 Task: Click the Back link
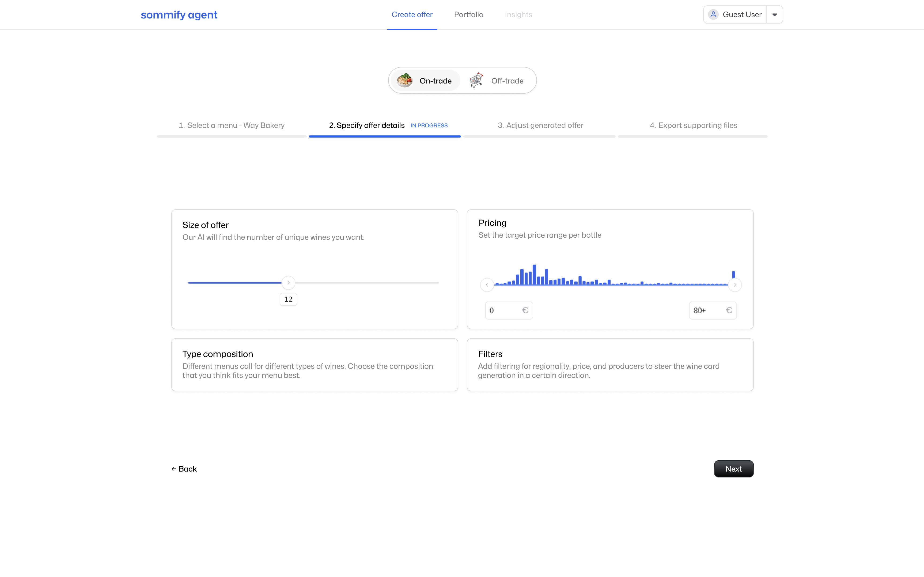coord(184,469)
